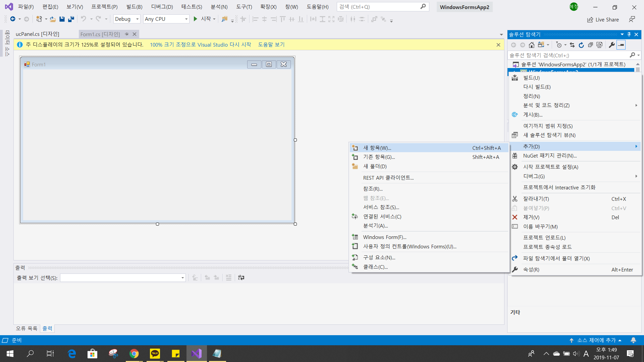Viewport: 644px width, 362px height.
Task: Toggle word wrap icon in Output panel
Action: pos(241,278)
